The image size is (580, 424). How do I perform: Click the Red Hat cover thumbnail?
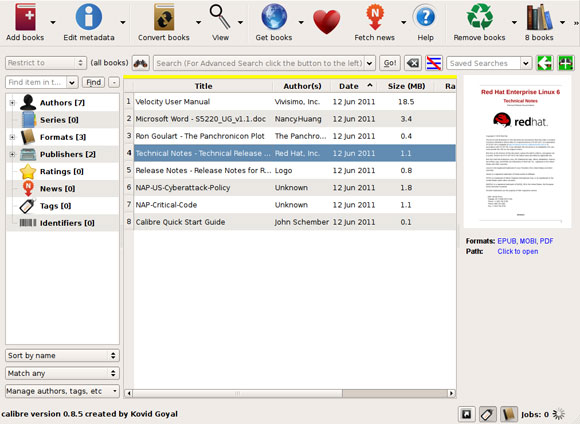[x=517, y=152]
